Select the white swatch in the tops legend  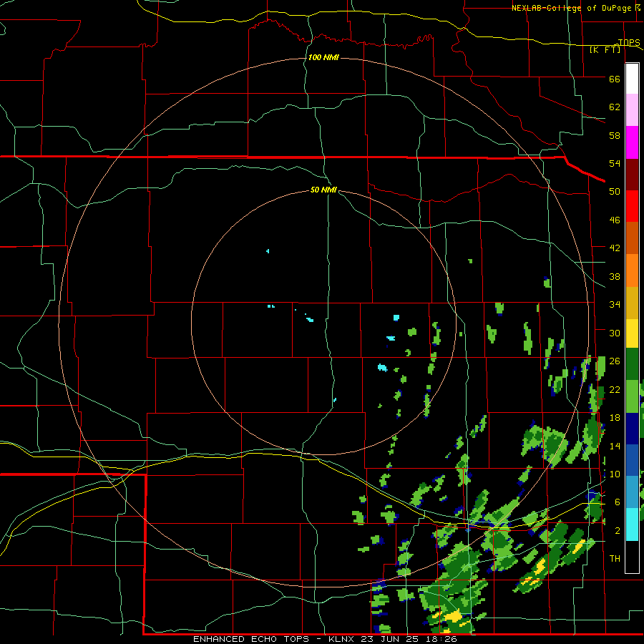[632, 79]
